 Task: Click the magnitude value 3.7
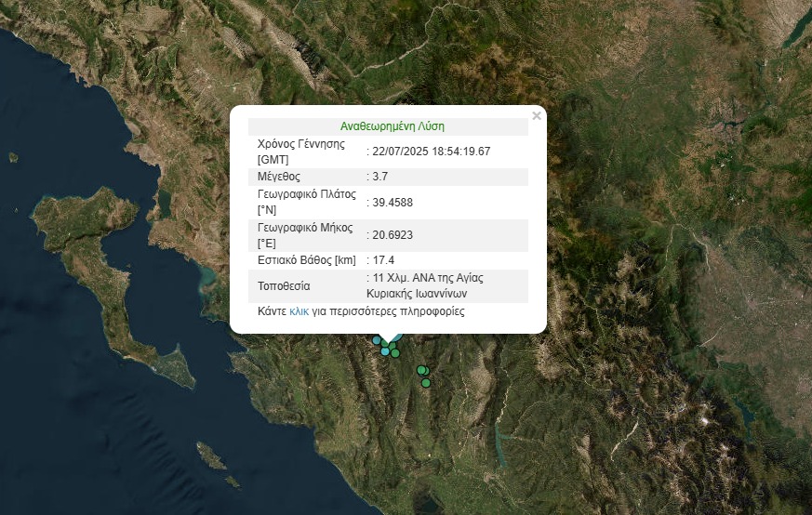click(379, 177)
